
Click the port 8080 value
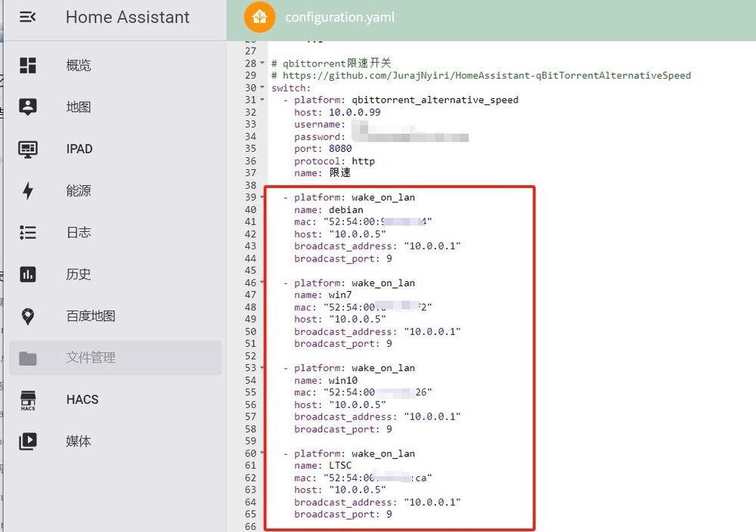coord(340,148)
